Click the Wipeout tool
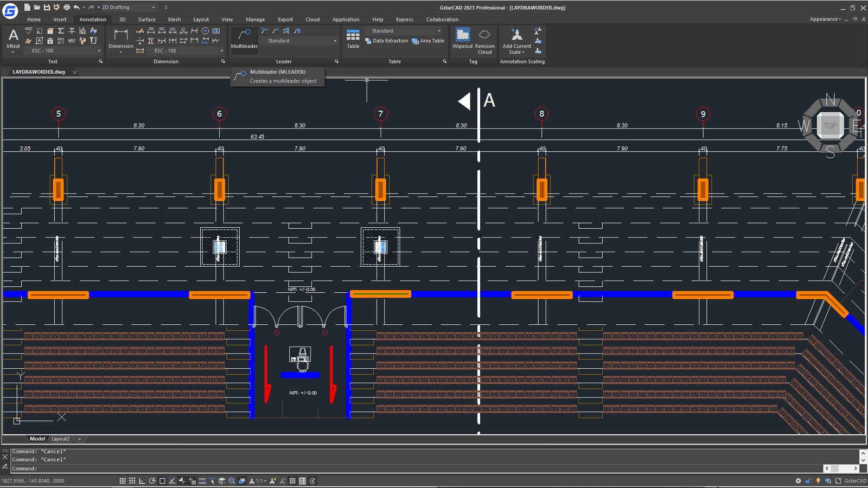Viewport: 868px width, 488px height. tap(462, 38)
